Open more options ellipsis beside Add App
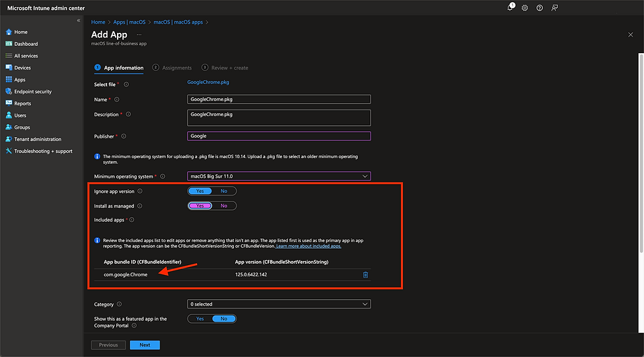Viewport: 644px width, 357px height. click(x=139, y=35)
